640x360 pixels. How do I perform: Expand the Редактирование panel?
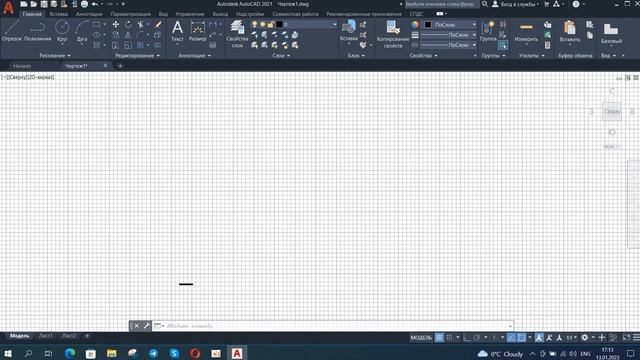click(137, 56)
